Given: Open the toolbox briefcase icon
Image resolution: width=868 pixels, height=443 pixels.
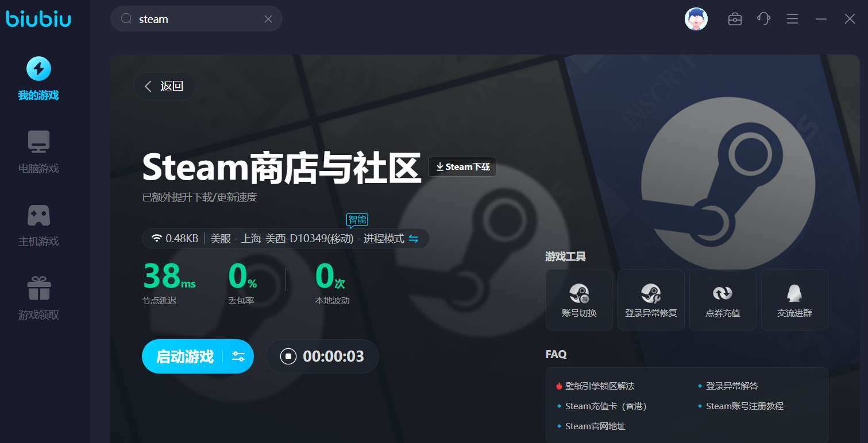Looking at the screenshot, I should [735, 19].
